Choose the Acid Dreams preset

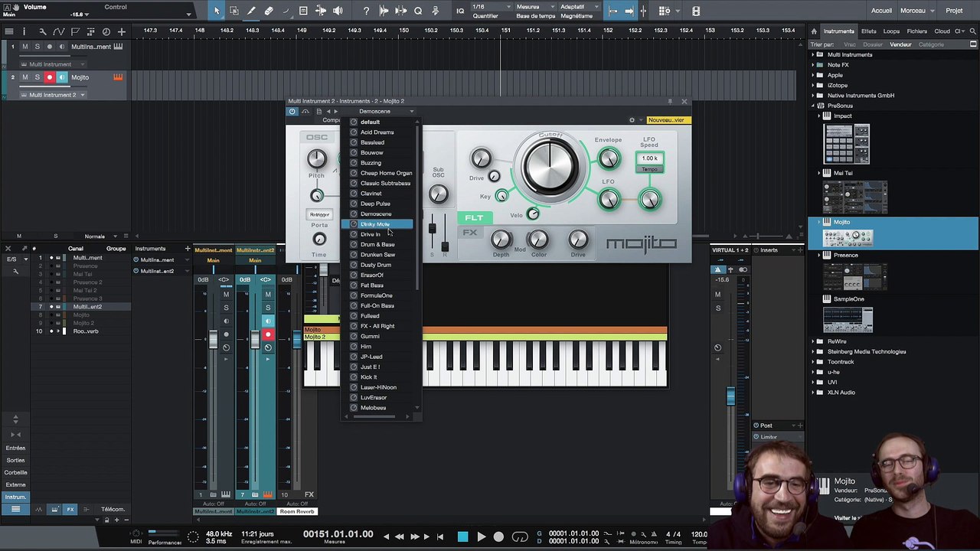pos(377,132)
